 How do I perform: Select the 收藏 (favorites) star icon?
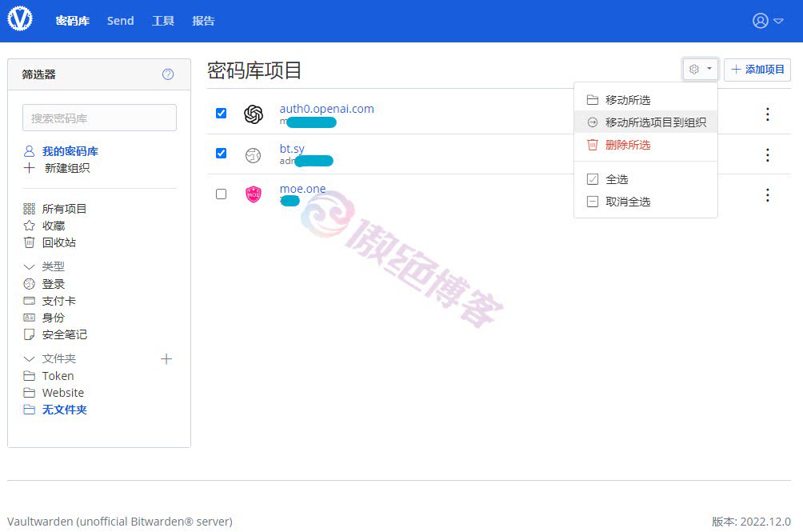[x=27, y=226]
